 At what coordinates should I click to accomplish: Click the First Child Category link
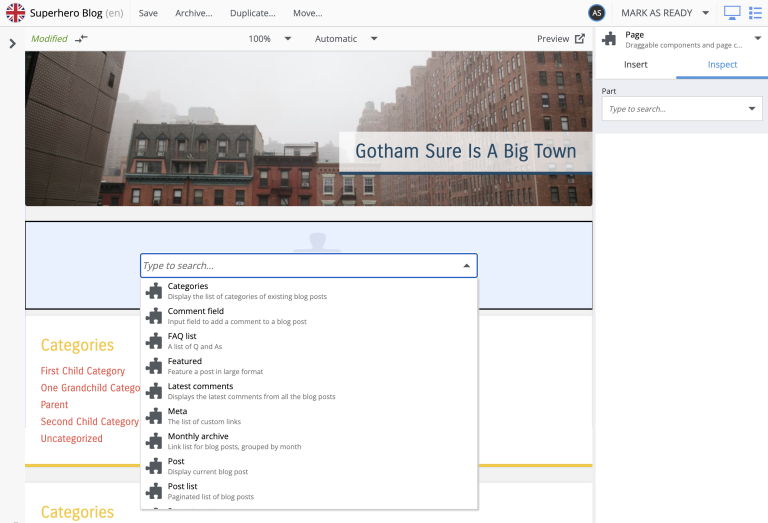coord(83,371)
